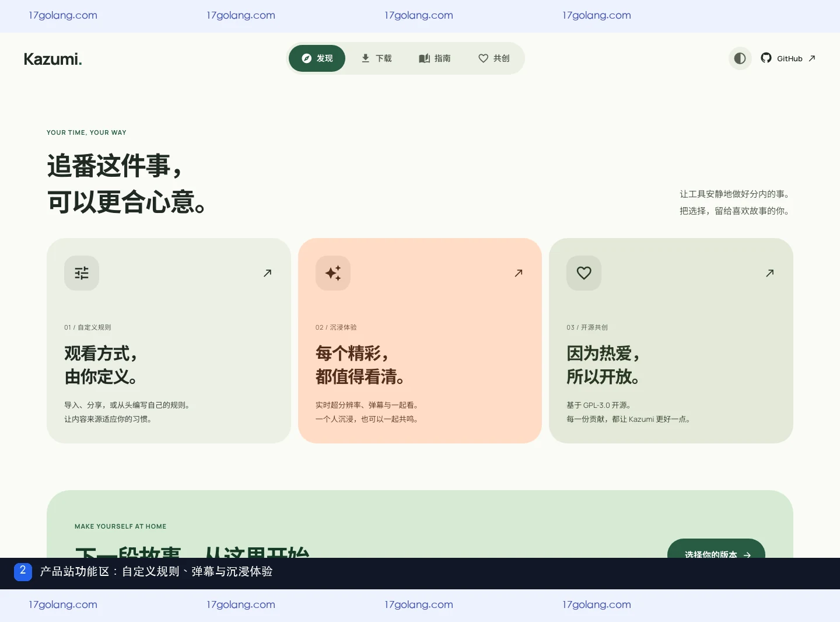Click the MAKE YOURSELF AT HOME text

pyautogui.click(x=120, y=526)
